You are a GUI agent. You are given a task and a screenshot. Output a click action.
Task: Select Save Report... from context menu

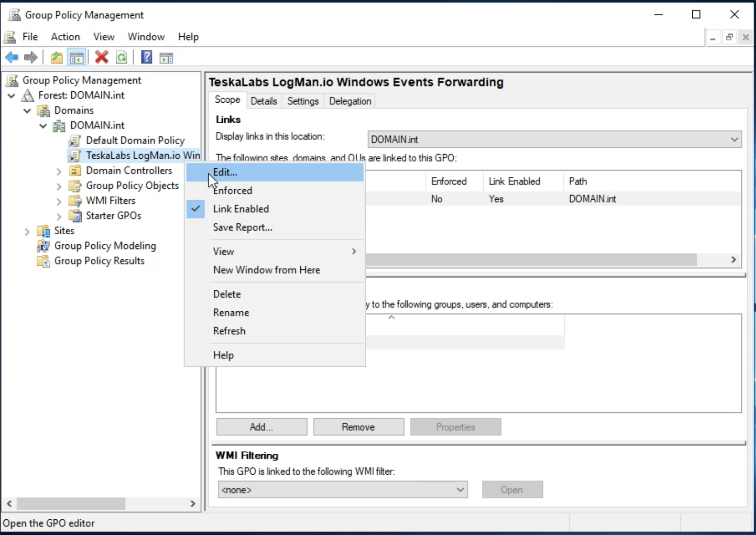[x=275, y=227]
